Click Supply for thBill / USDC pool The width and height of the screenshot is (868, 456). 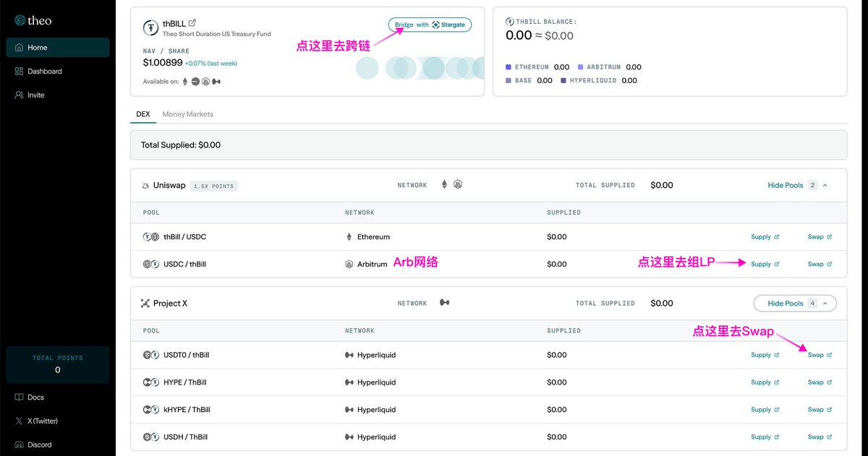pyautogui.click(x=765, y=237)
